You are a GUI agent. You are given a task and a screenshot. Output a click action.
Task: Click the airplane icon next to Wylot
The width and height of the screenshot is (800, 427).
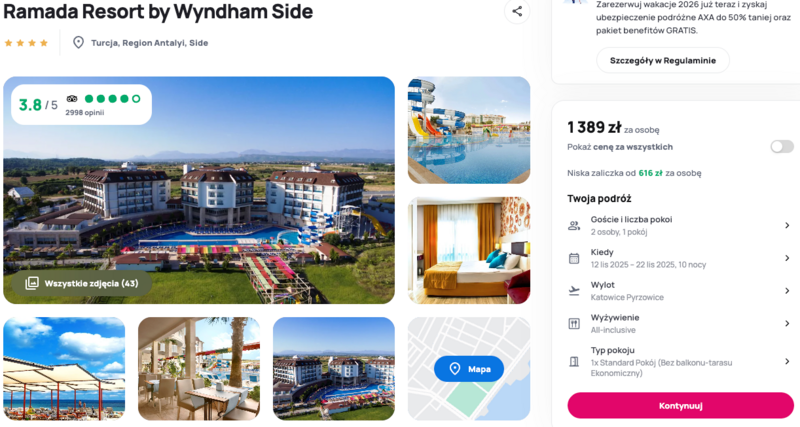[574, 291]
